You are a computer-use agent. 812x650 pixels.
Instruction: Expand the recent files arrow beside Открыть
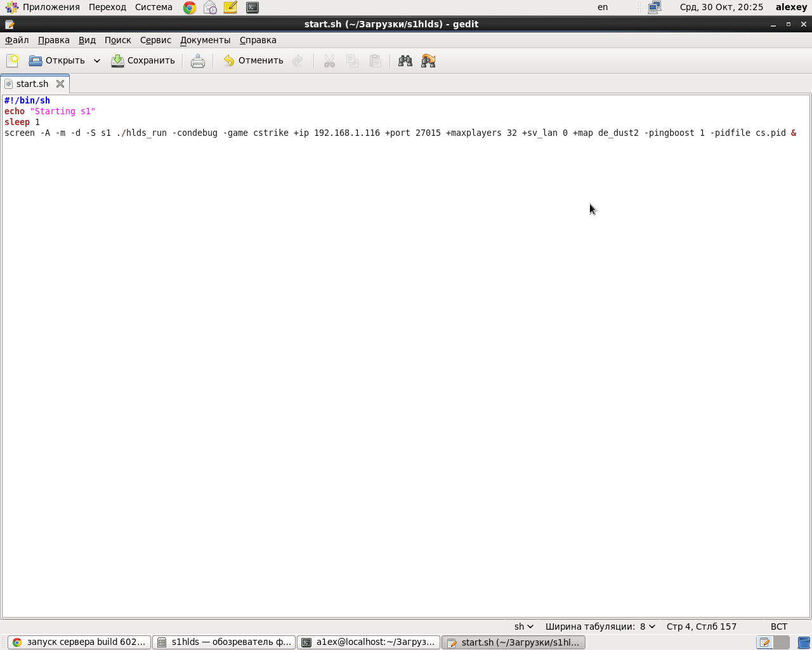(97, 61)
